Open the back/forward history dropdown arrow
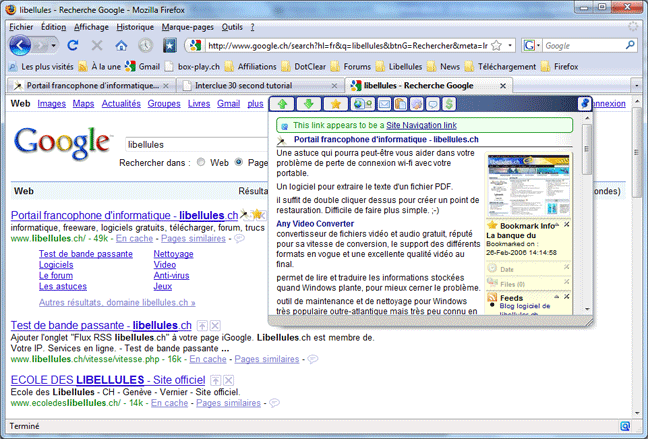The height and width of the screenshot is (439, 648). [53, 45]
